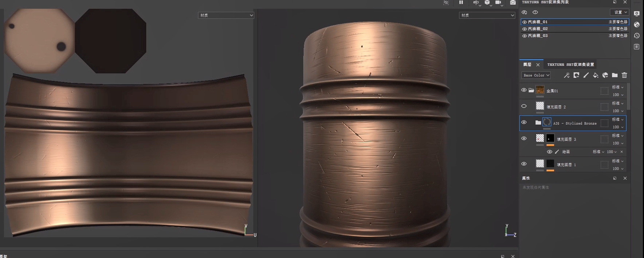Open the Base Color channel dropdown
644x258 pixels.
point(536,75)
